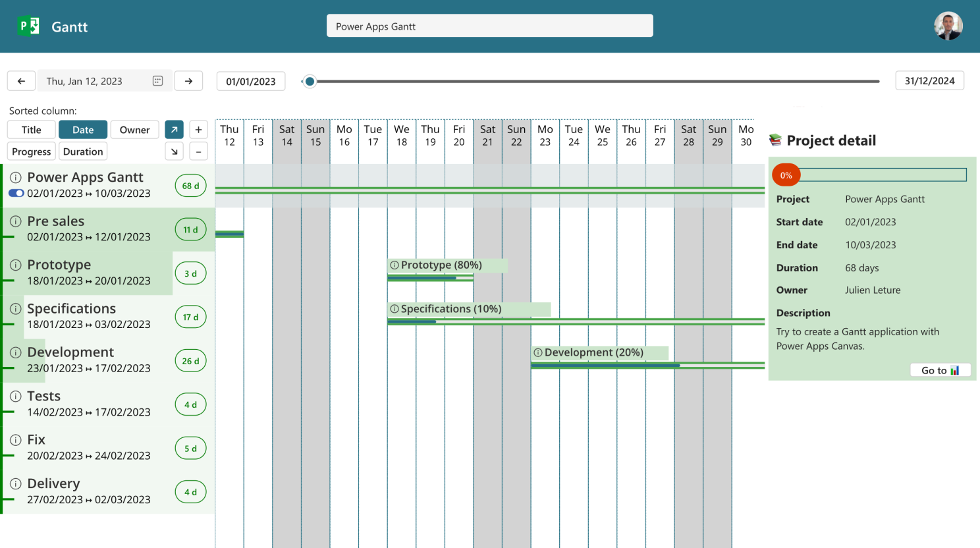Click the Thu 12 day column header
Viewport: 980px width, 548px height.
(x=229, y=136)
